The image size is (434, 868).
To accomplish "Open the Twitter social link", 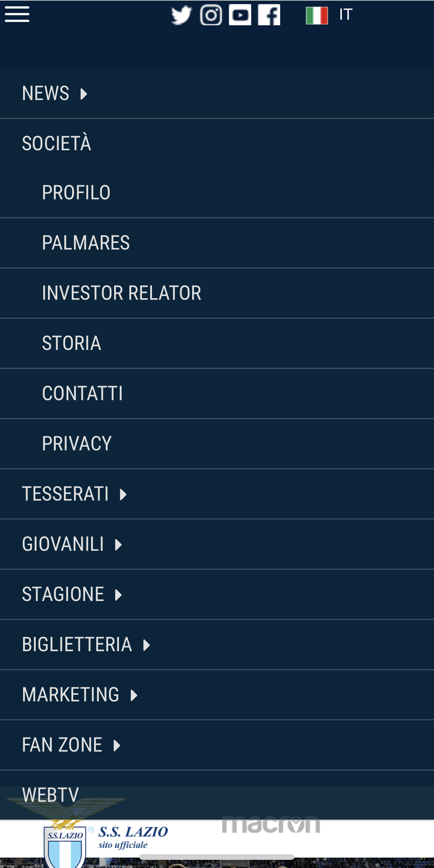I will pyautogui.click(x=181, y=15).
